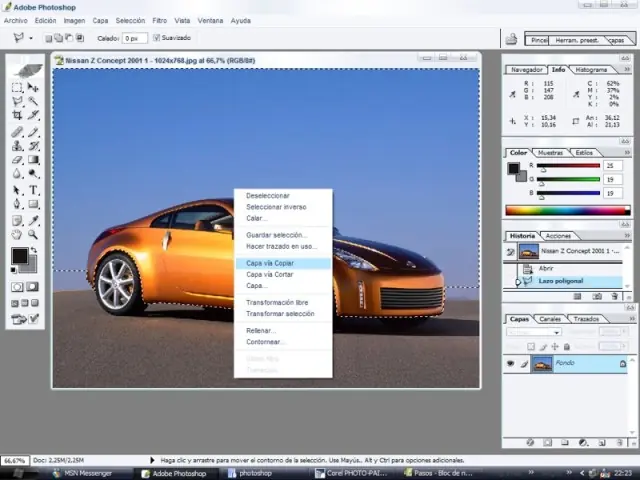Add adjustment layer icon in Capas panel

583,442
